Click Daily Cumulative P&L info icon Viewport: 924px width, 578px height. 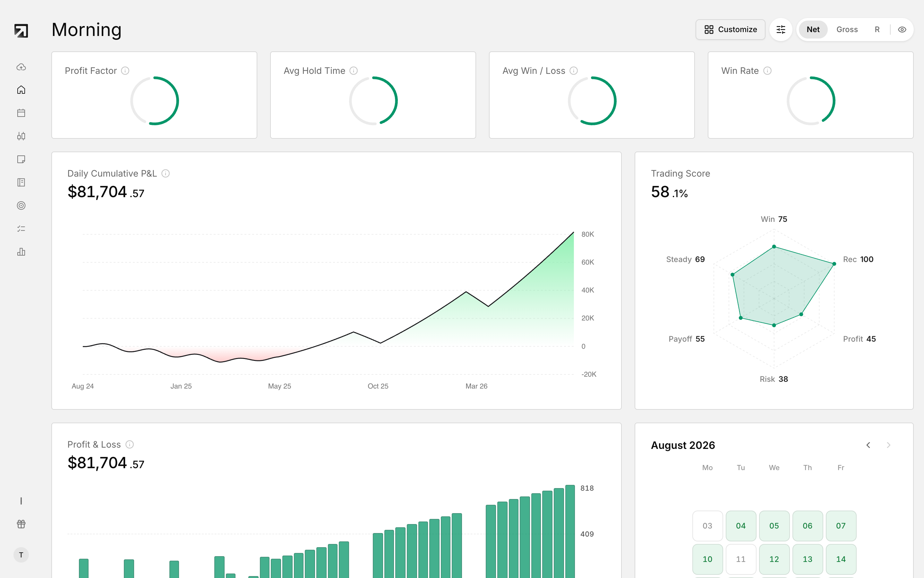[x=165, y=173]
